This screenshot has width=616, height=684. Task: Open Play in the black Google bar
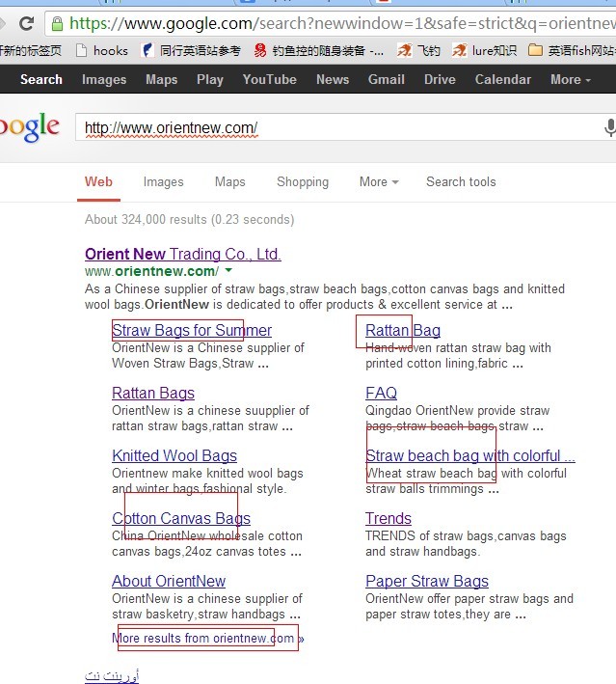pos(210,79)
